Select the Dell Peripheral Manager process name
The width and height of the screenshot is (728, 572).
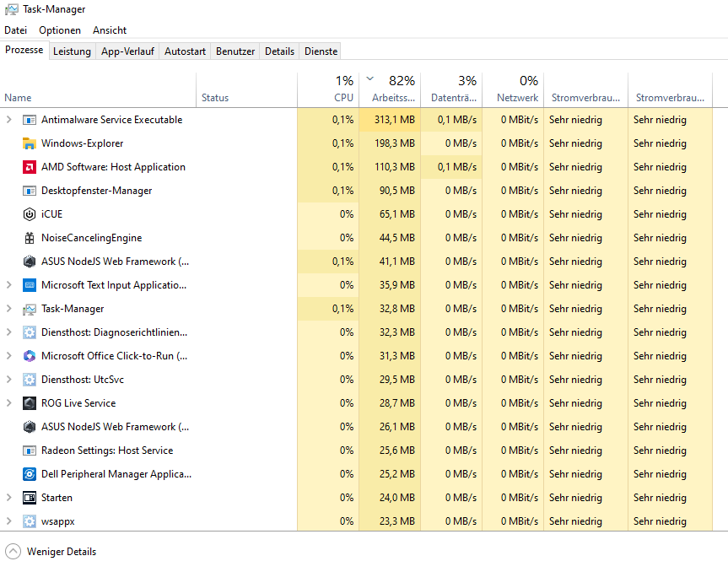click(116, 474)
